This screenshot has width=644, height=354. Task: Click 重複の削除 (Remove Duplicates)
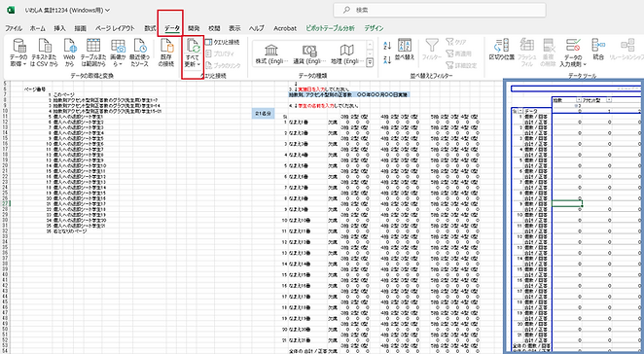pos(549,53)
